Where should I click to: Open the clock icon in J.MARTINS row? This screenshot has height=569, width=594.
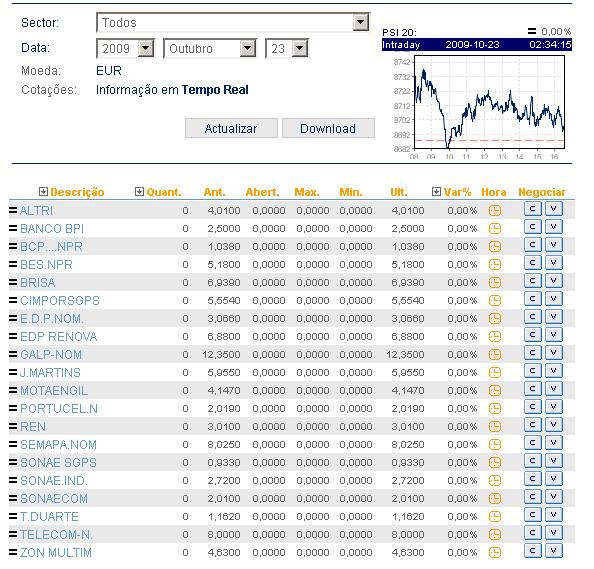(x=495, y=372)
